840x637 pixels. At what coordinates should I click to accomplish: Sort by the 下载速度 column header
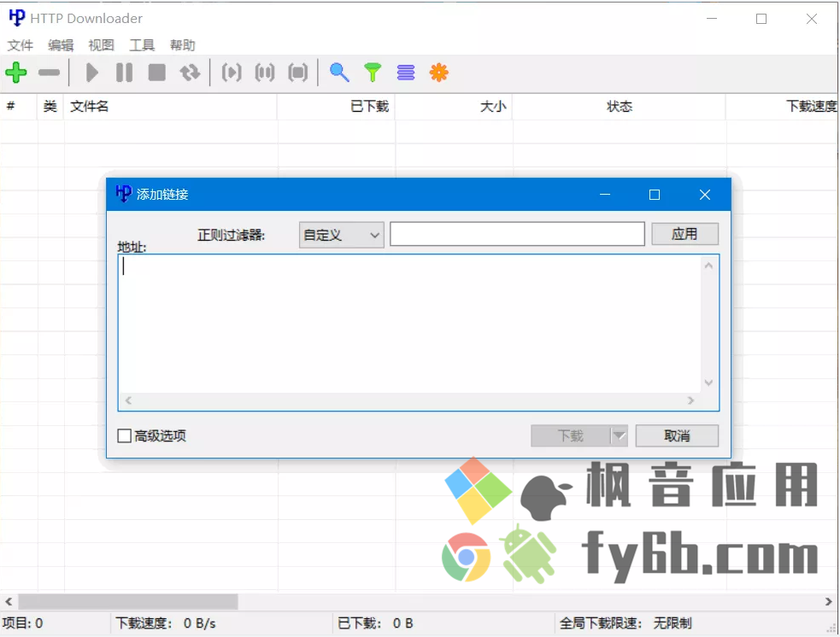(783, 107)
